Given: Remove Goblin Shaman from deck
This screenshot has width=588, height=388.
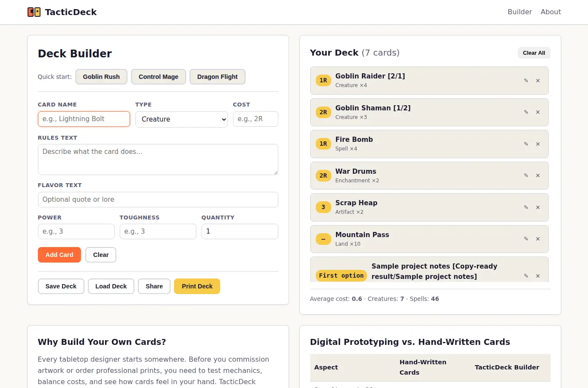Looking at the screenshot, I should pos(538,112).
